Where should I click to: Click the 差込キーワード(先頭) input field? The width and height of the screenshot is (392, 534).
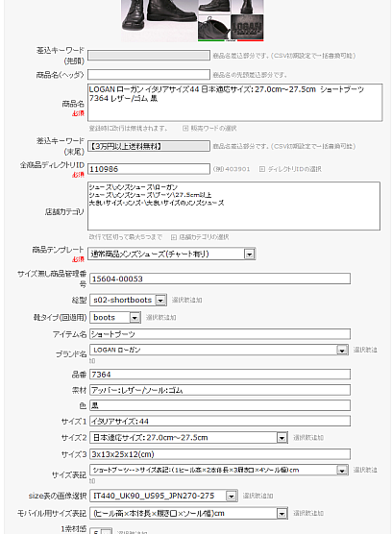click(149, 56)
